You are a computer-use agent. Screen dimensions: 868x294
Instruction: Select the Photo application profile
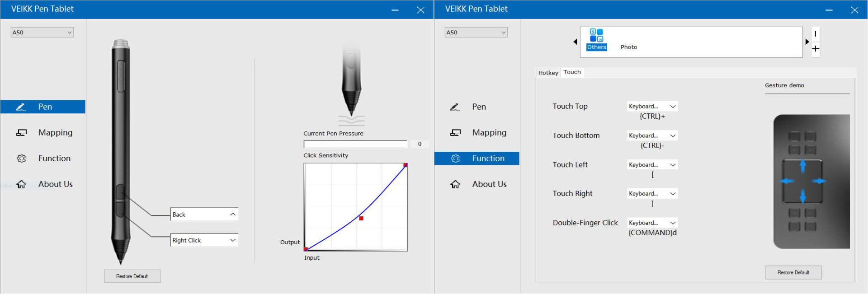tap(628, 47)
